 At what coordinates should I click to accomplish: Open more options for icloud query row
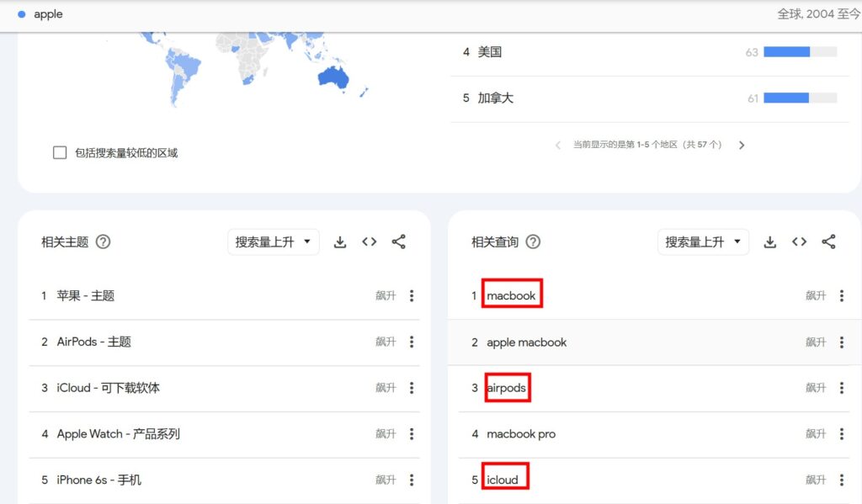coord(842,480)
